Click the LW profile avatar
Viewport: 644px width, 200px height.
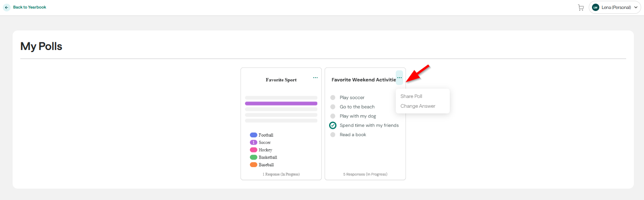click(x=596, y=7)
